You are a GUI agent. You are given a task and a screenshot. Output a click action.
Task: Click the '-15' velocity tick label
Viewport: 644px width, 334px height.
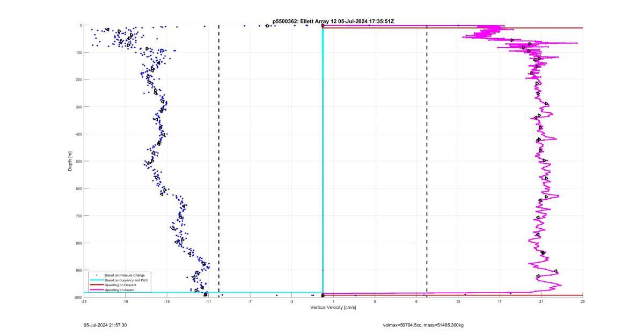click(167, 301)
